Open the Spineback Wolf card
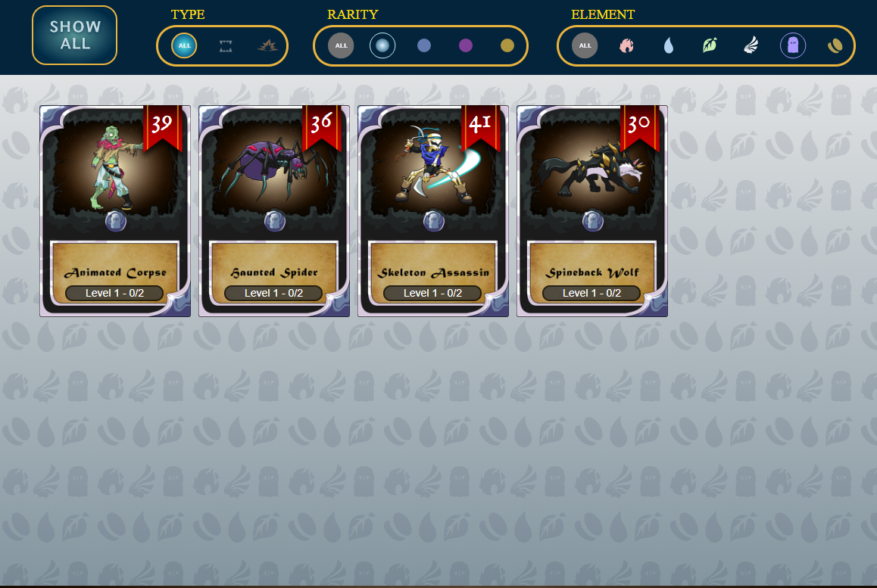The height and width of the screenshot is (588, 877). pyautogui.click(x=591, y=211)
